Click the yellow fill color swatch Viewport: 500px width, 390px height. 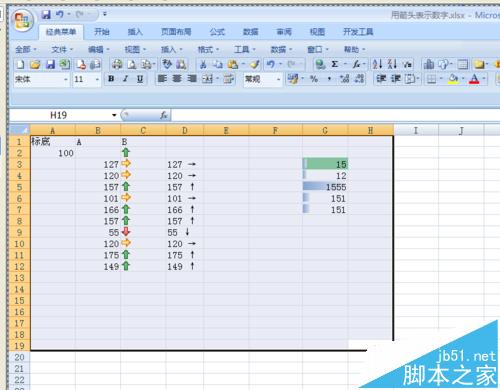click(453, 79)
